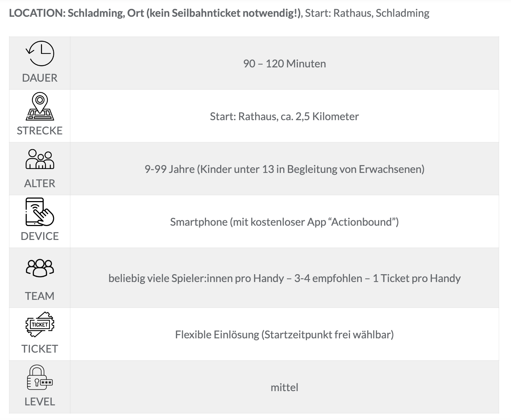Click the STRECKE label
Image resolution: width=511 pixels, height=420 pixels.
pos(40,130)
